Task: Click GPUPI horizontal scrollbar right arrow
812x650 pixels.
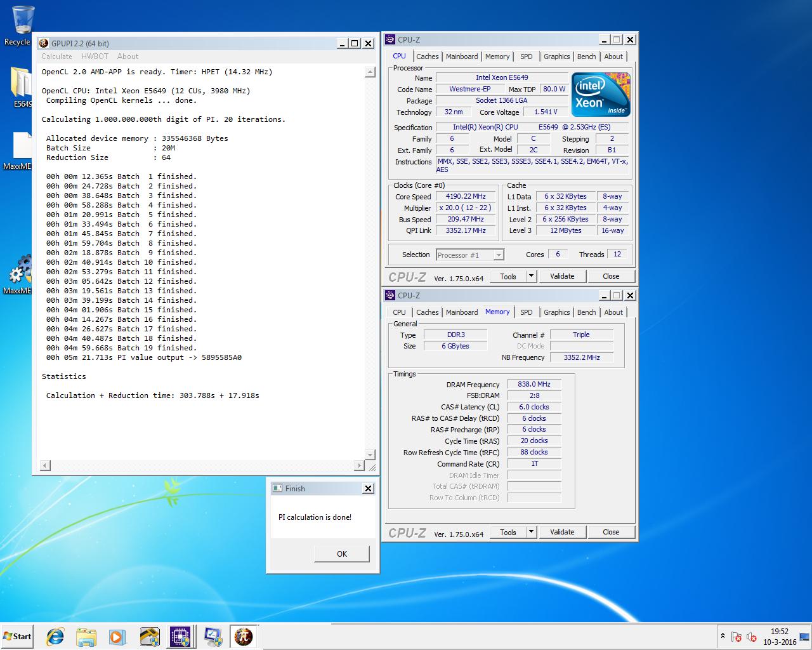Action: (359, 465)
